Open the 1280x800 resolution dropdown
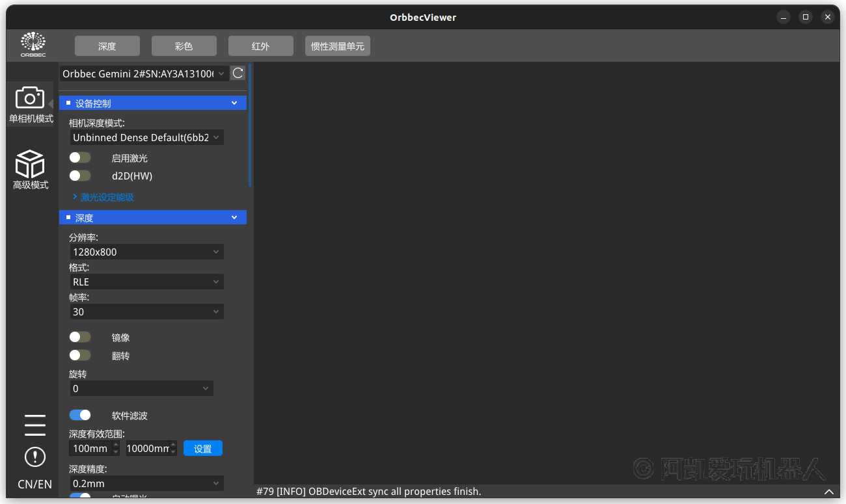The width and height of the screenshot is (846, 504). 146,252
